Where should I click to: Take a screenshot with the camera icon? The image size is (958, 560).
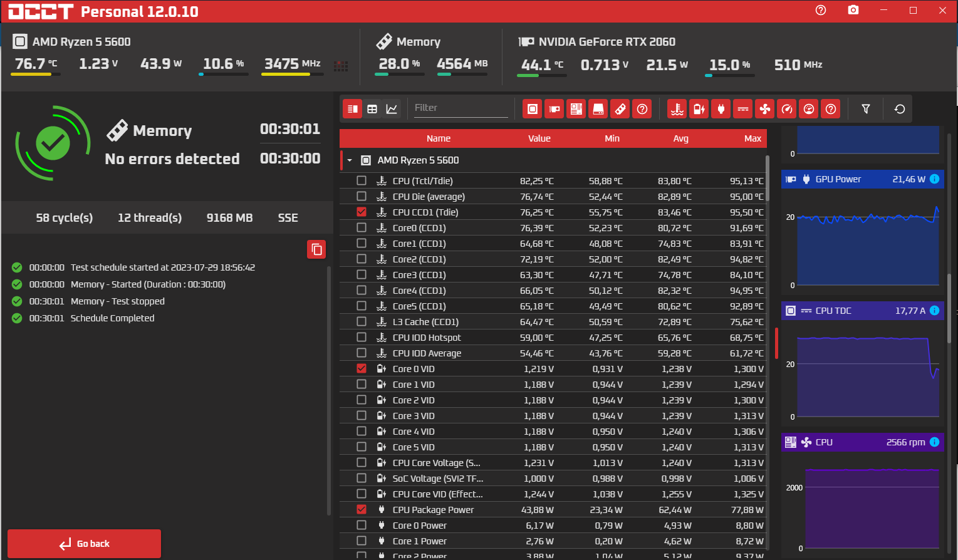[x=853, y=10]
